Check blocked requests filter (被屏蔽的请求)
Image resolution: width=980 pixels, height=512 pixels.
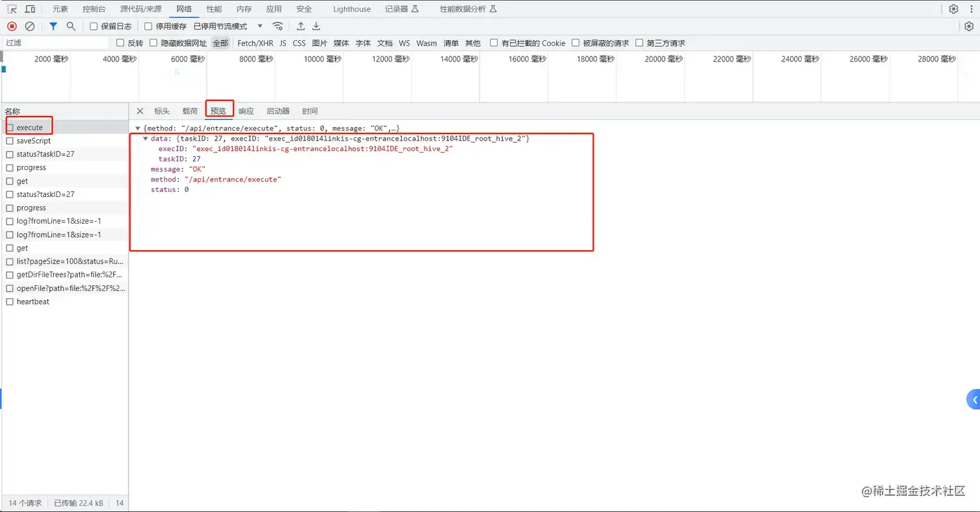point(575,43)
